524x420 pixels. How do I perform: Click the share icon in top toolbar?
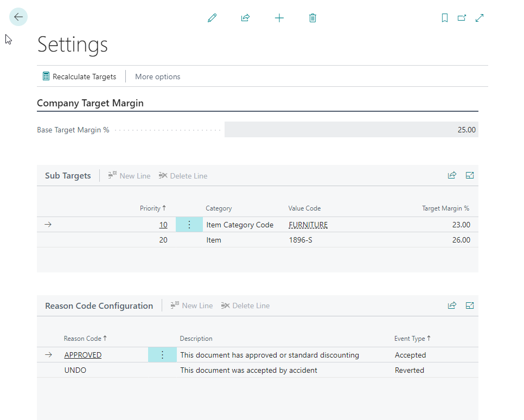click(245, 18)
